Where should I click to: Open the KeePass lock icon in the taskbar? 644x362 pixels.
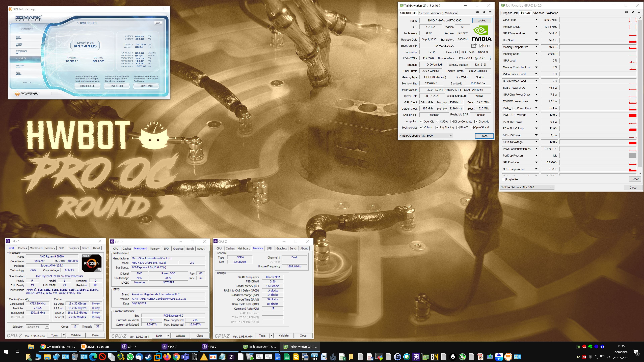coord(397,357)
